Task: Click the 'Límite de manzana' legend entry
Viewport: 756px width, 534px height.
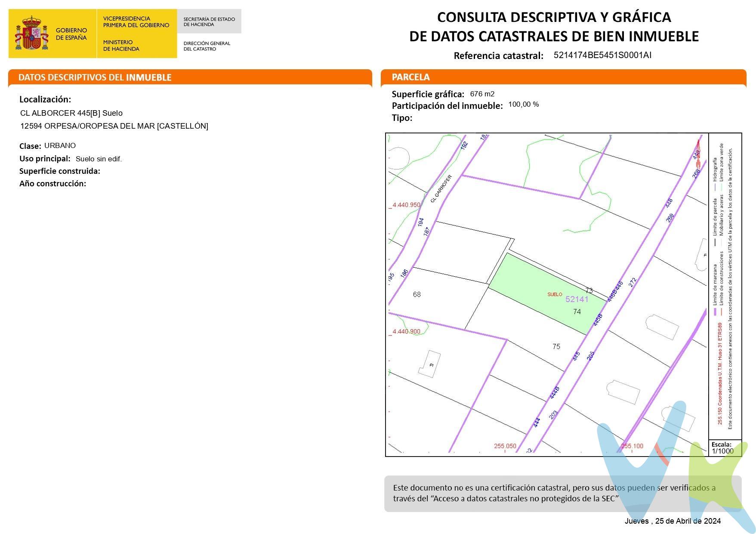Action: point(714,290)
